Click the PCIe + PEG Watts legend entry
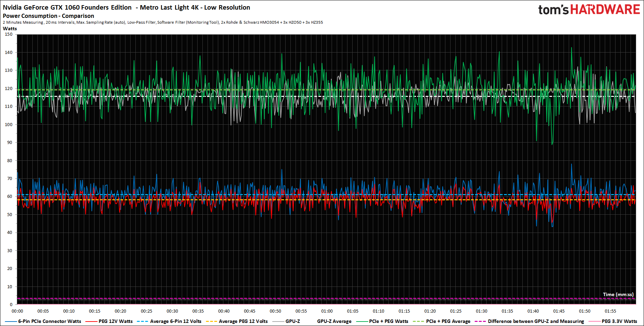Viewport: 644px width, 326px height. (382, 321)
